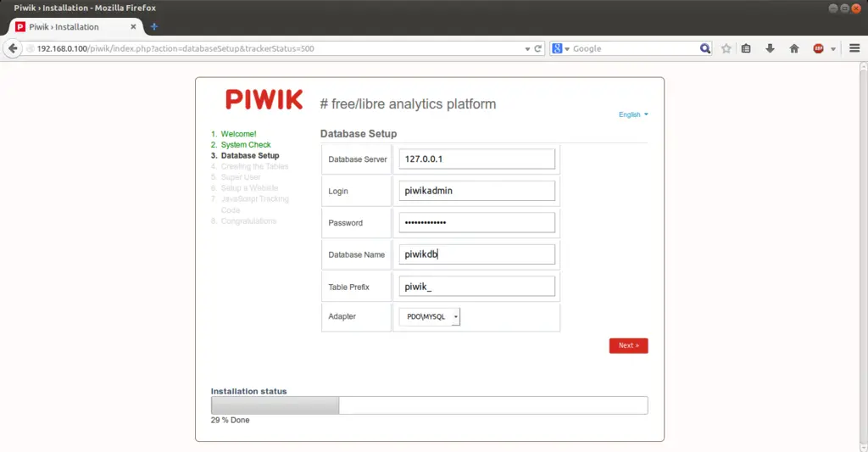The width and height of the screenshot is (868, 452).
Task: Reload the page with the refresh icon
Action: pos(537,48)
